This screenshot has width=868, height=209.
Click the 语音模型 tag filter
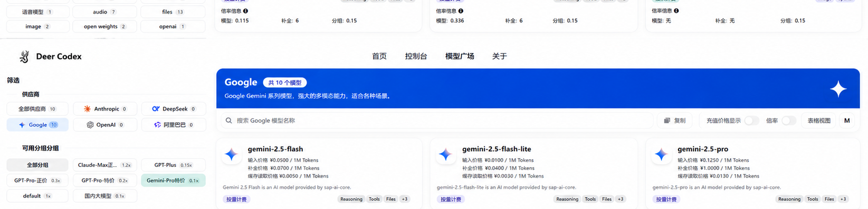pyautogui.click(x=37, y=12)
